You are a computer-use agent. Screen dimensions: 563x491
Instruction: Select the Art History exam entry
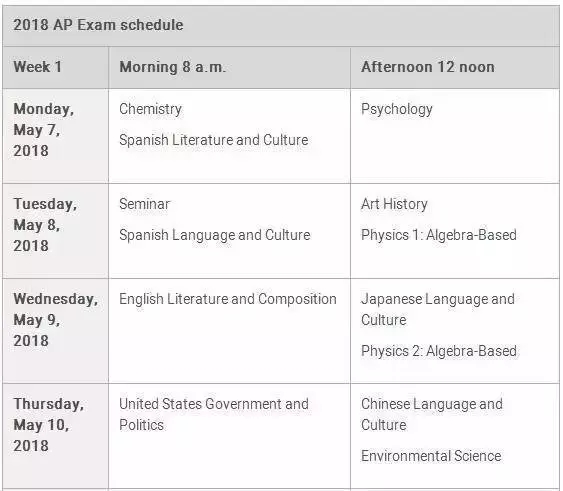394,204
